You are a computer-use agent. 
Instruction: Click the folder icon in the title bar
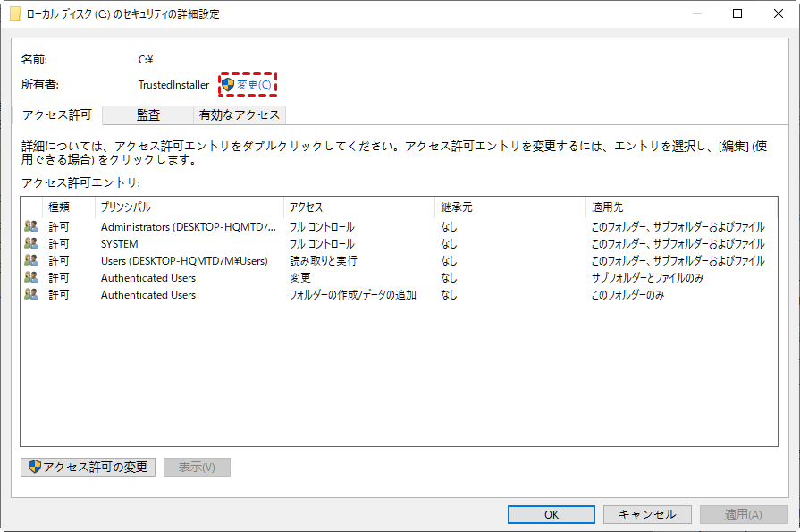15,13
